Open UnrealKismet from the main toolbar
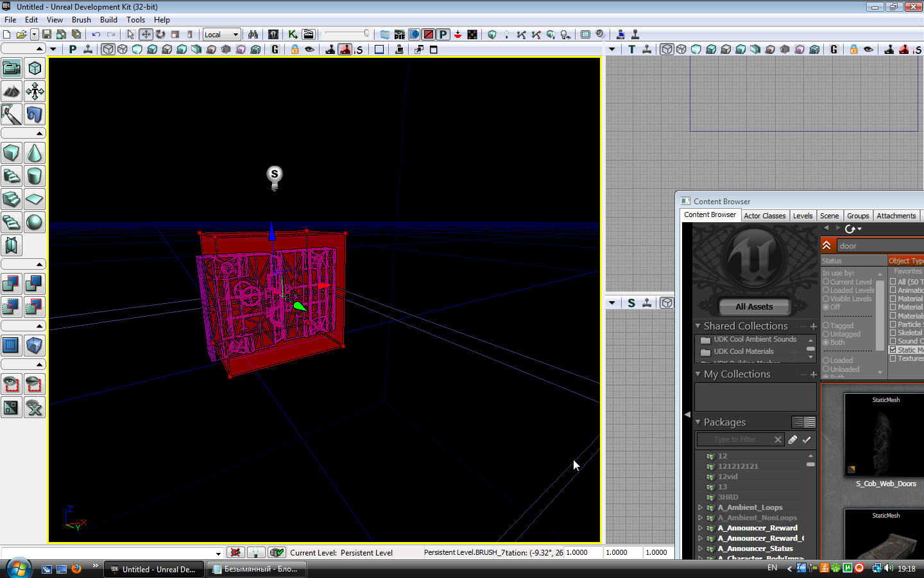The width and height of the screenshot is (924, 578). pos(293,35)
